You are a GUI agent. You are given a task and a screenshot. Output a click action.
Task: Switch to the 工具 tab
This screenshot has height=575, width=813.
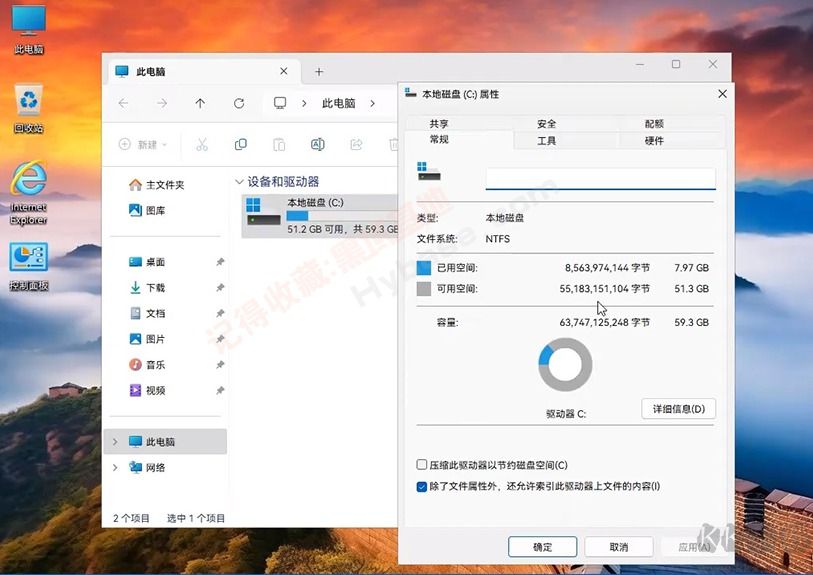click(x=546, y=141)
